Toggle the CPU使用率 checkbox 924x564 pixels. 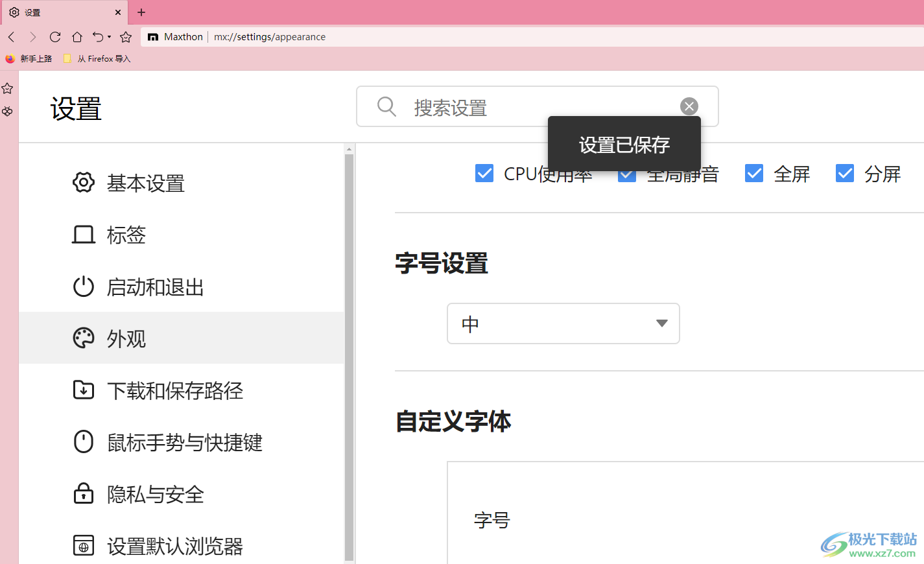point(484,173)
